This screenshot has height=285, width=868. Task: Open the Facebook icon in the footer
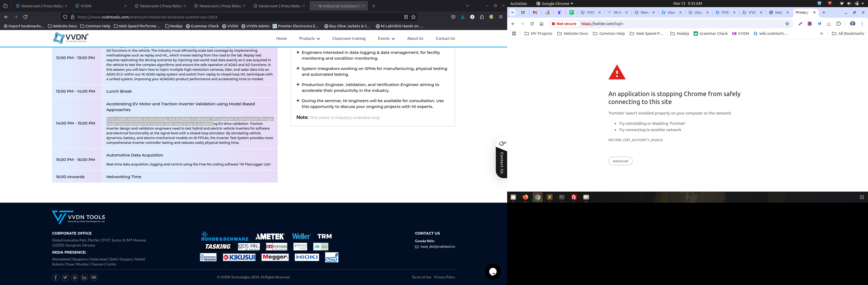[x=55, y=277]
